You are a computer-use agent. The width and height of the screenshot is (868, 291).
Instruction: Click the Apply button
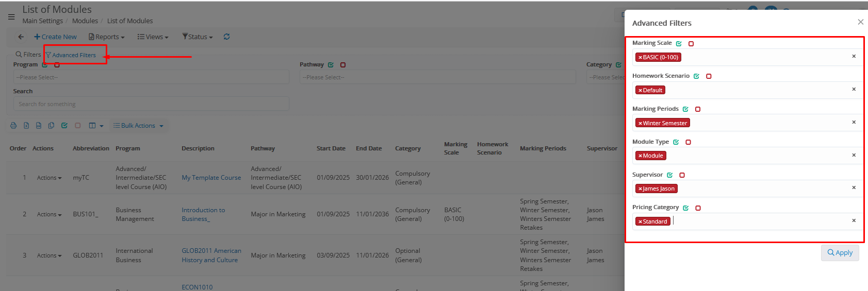[x=840, y=253]
